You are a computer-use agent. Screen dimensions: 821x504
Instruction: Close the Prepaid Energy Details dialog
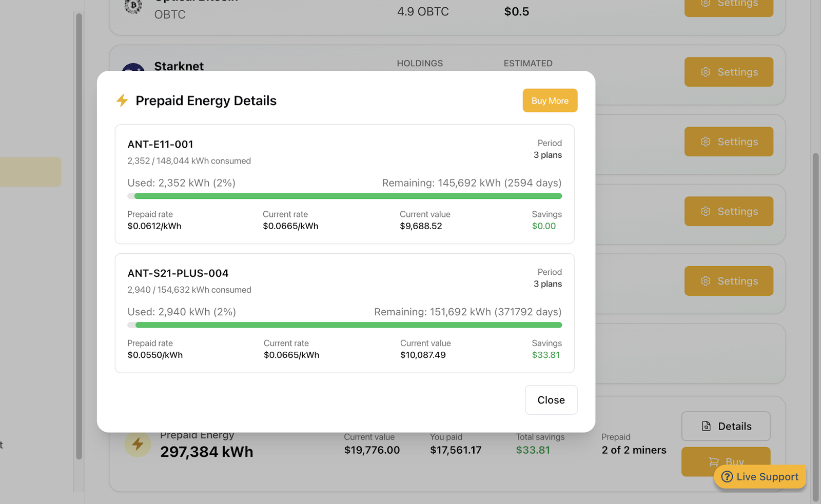pyautogui.click(x=551, y=400)
